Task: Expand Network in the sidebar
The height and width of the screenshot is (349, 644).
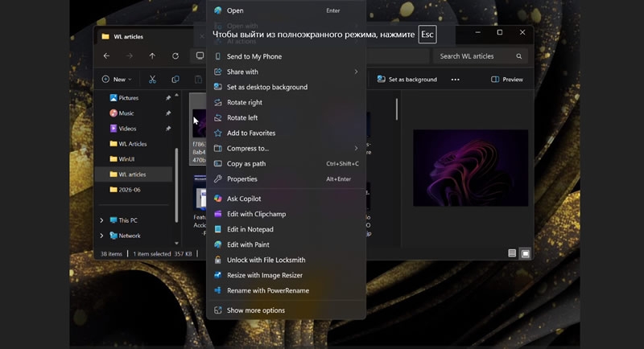Action: 101,236
